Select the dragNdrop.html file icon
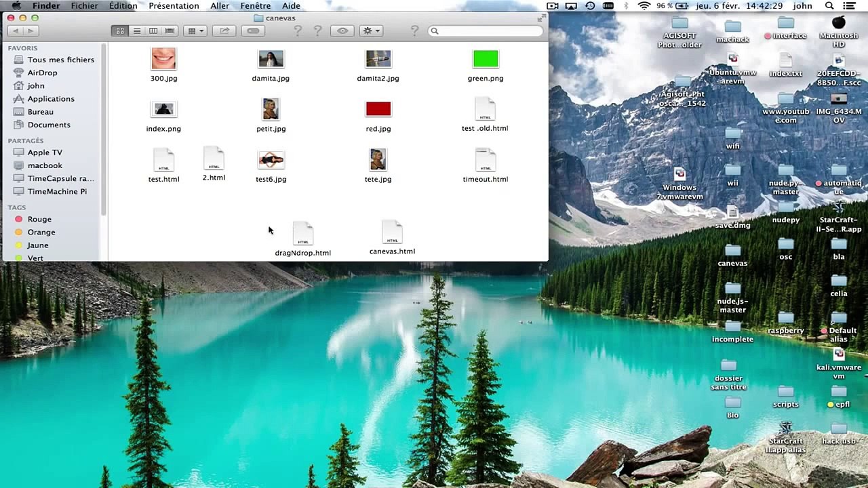 303,234
